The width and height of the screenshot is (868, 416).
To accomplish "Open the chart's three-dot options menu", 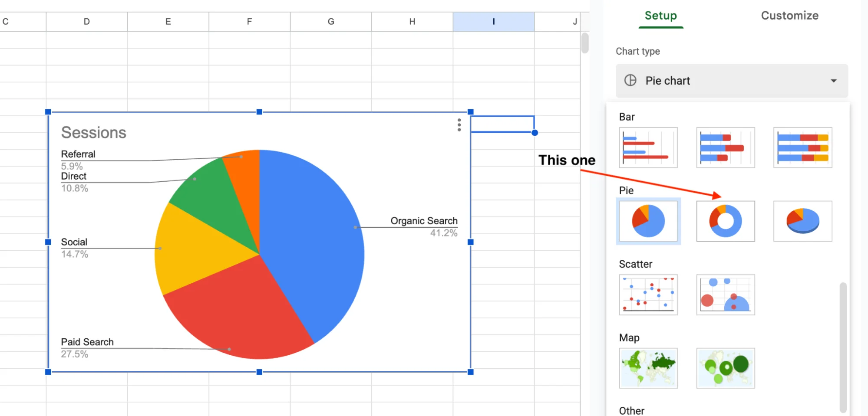I will click(x=459, y=125).
